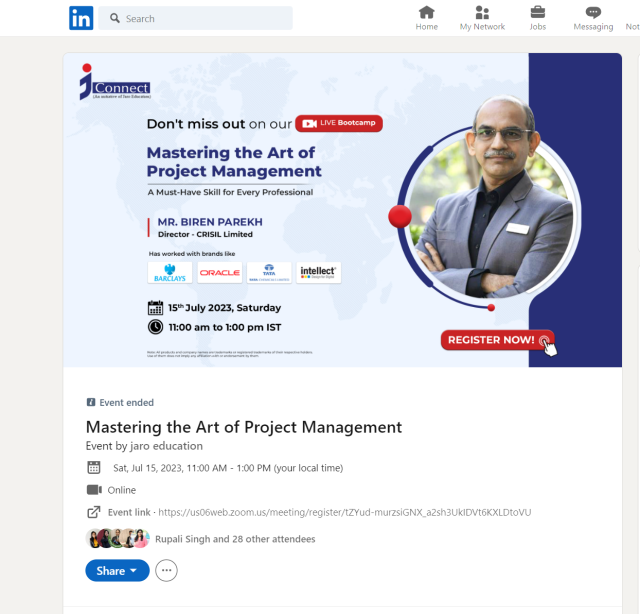Screen dimensions: 640x614
Task: Click the Event ended status icon
Action: 91,402
